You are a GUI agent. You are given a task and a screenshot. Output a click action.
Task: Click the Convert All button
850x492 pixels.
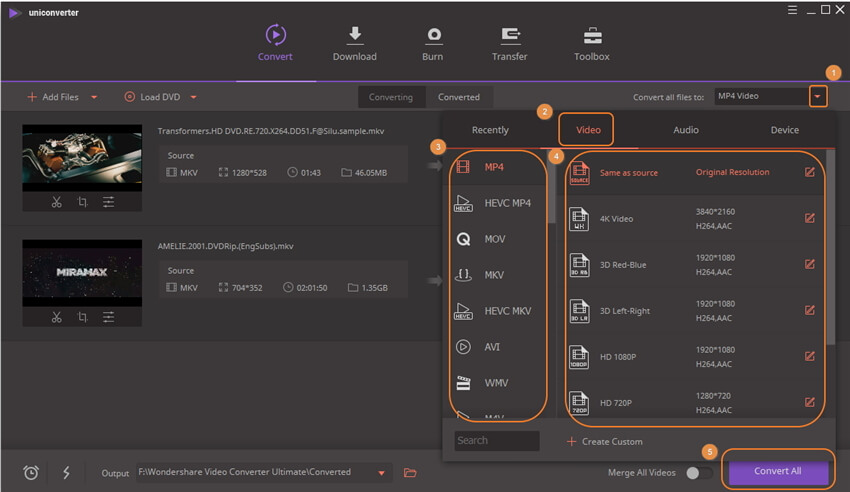click(x=778, y=471)
